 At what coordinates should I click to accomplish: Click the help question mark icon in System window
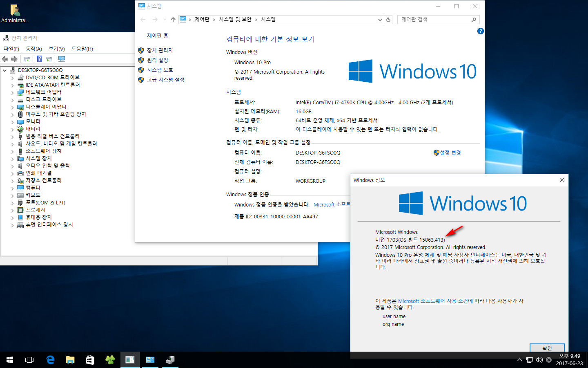[x=481, y=31]
